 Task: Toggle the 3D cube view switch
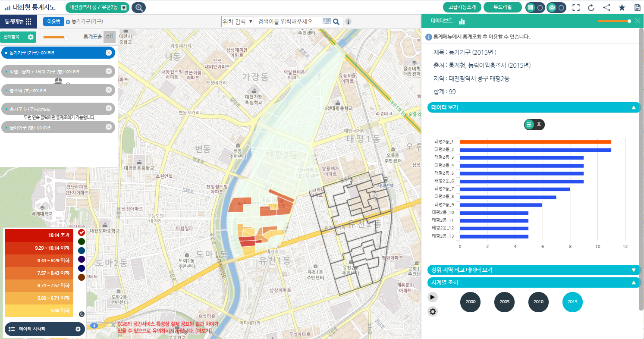coord(556,7)
